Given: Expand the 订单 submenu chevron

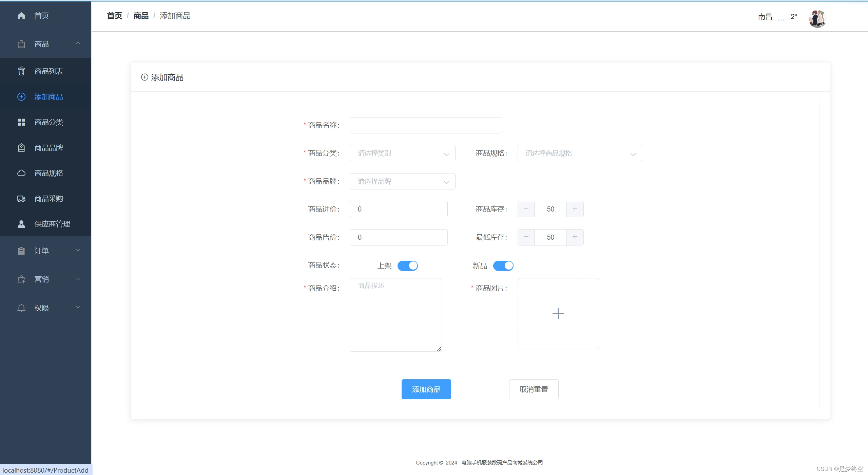Looking at the screenshot, I should pyautogui.click(x=78, y=250).
